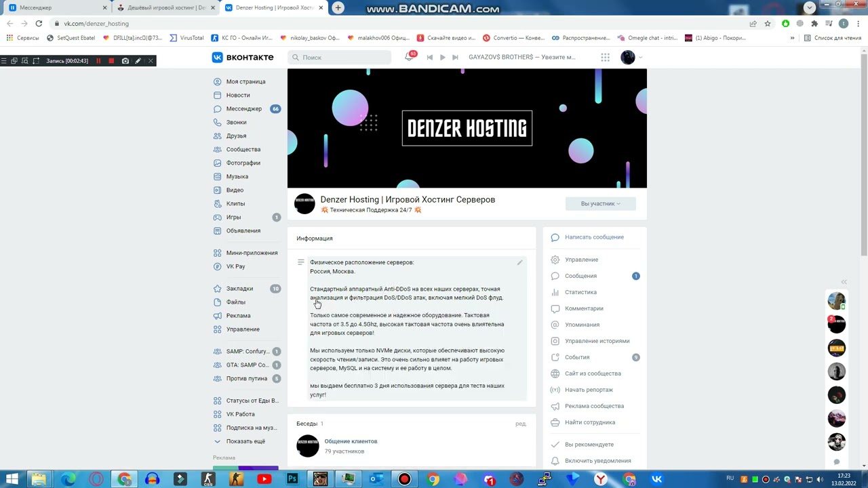Open Объявления section

coord(243,230)
